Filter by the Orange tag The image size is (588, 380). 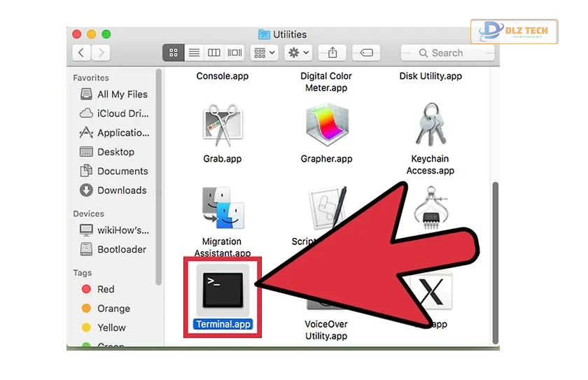tap(106, 309)
